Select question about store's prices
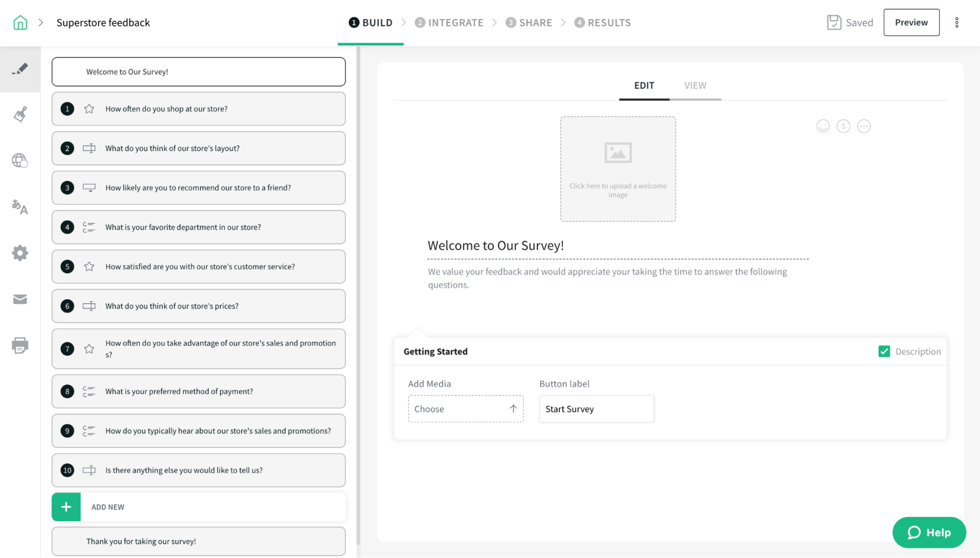This screenshot has width=980, height=558. tap(199, 306)
